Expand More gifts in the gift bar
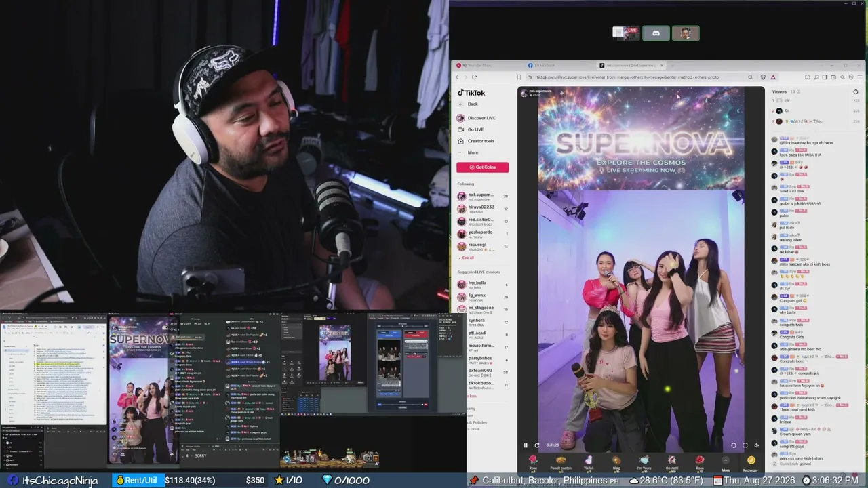The height and width of the screenshot is (488, 868). click(x=726, y=463)
